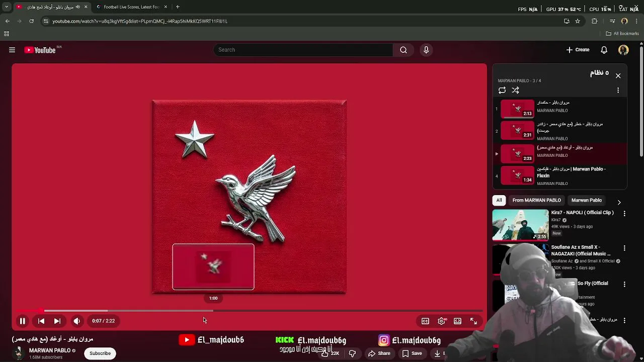Switch the player to theater mode
Image resolution: width=644 pixels, height=362 pixels.
(x=457, y=321)
